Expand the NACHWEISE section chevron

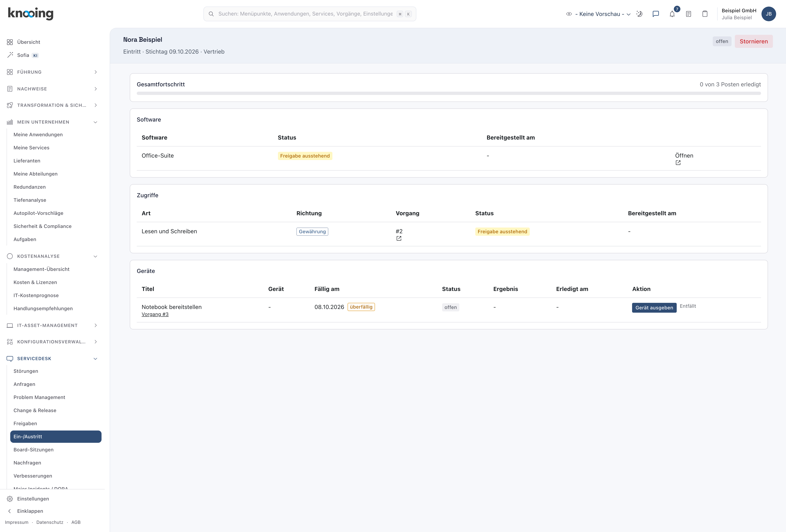tap(96, 89)
